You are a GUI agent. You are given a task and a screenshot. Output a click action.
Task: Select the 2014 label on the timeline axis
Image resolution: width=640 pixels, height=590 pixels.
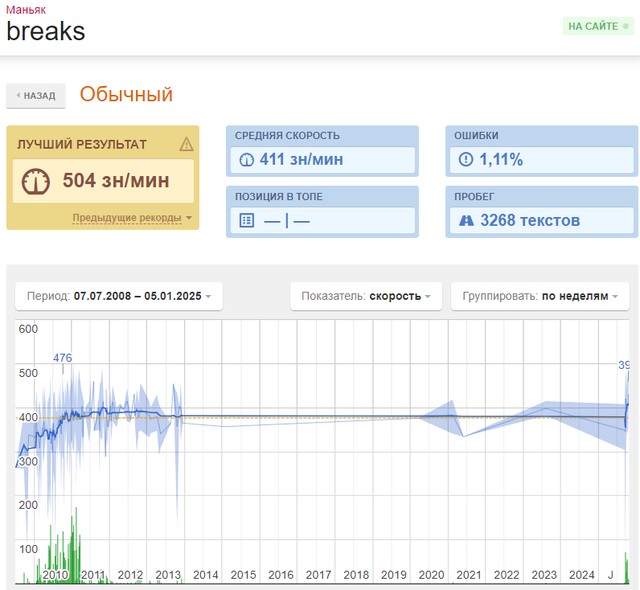pos(205,575)
